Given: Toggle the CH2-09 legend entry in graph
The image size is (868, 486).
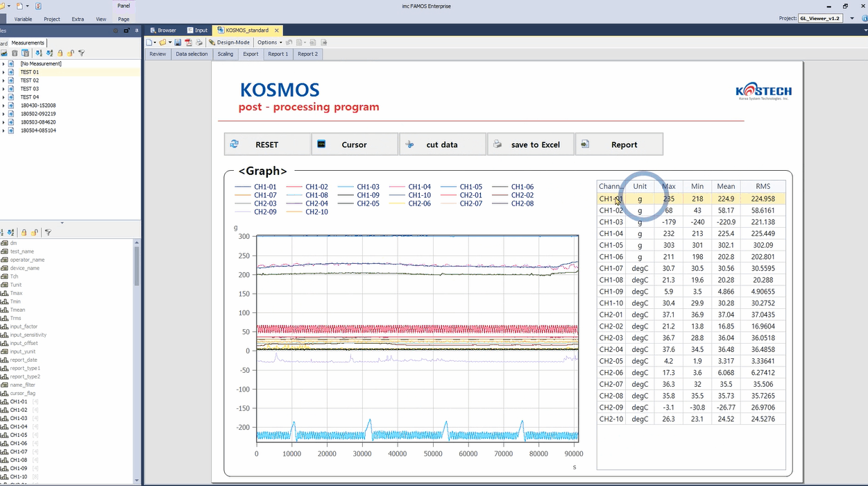Looking at the screenshot, I should [265, 212].
